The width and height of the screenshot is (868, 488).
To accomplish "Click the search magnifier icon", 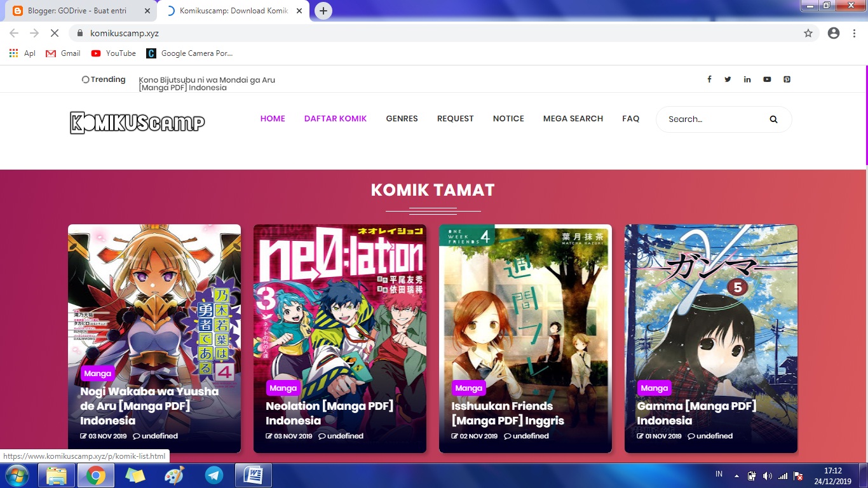I will (x=773, y=119).
